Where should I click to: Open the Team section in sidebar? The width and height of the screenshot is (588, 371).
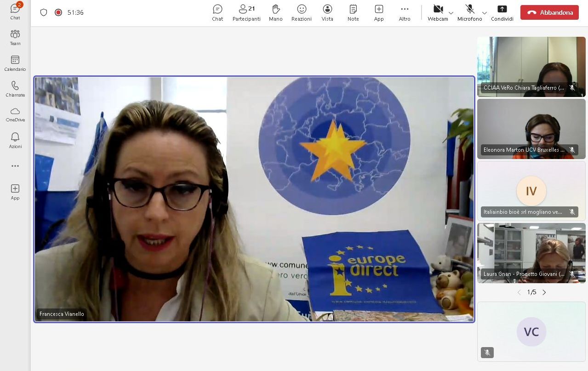coord(15,37)
